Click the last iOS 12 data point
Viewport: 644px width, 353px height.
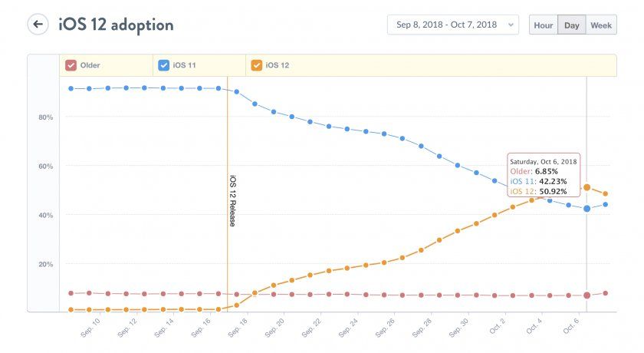point(606,193)
